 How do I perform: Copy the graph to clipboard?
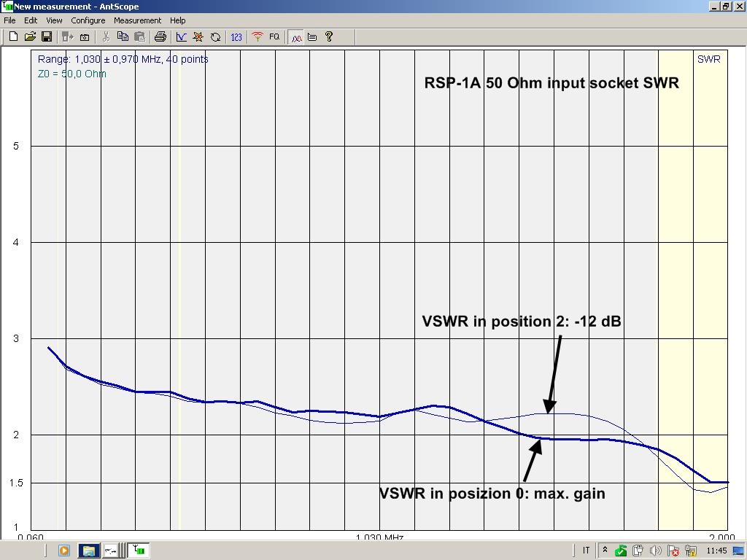123,36
